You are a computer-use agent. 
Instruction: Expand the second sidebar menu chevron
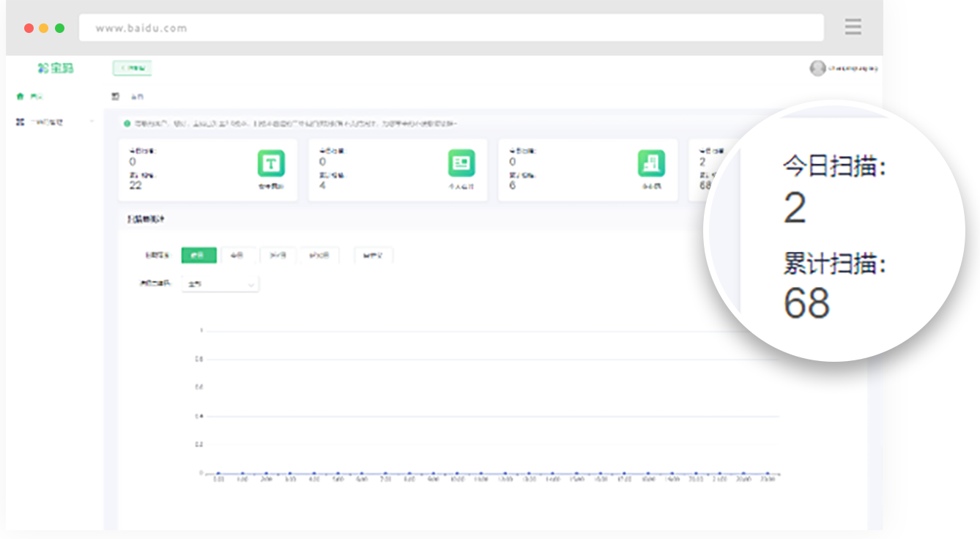pos(92,122)
